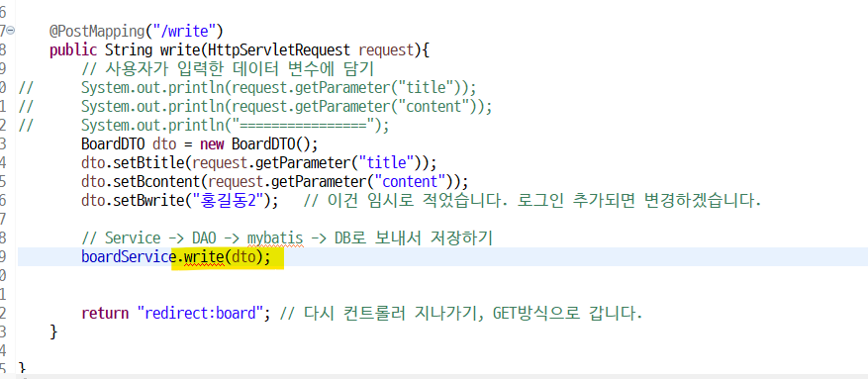Click the dto.setBtitle call

[258, 163]
